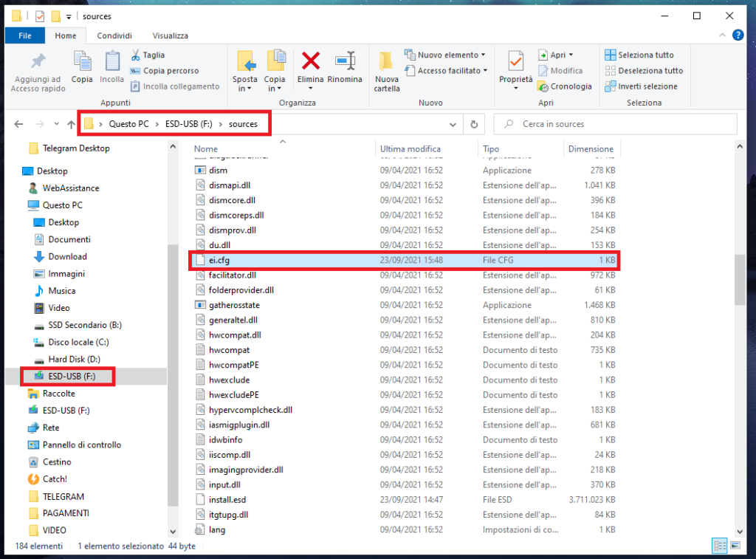Select hwcompat.dll file
This screenshot has height=559, width=756.
[405, 335]
